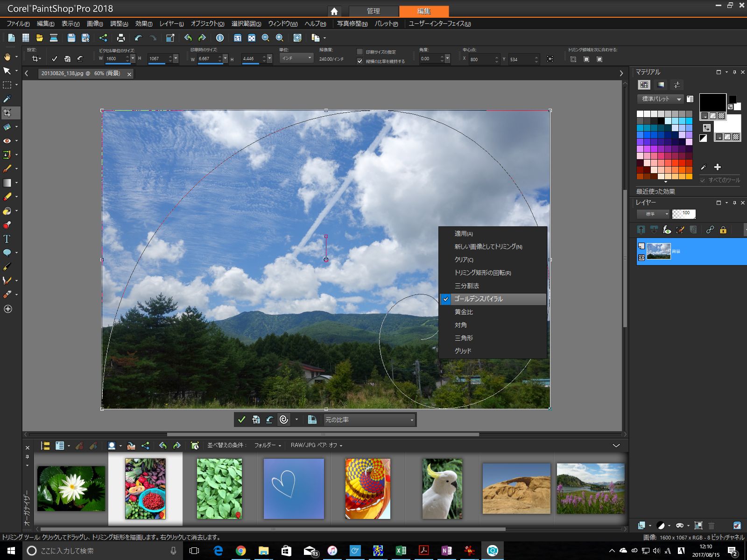Activate the Crop tool in the Tools toolbar

coord(7,113)
